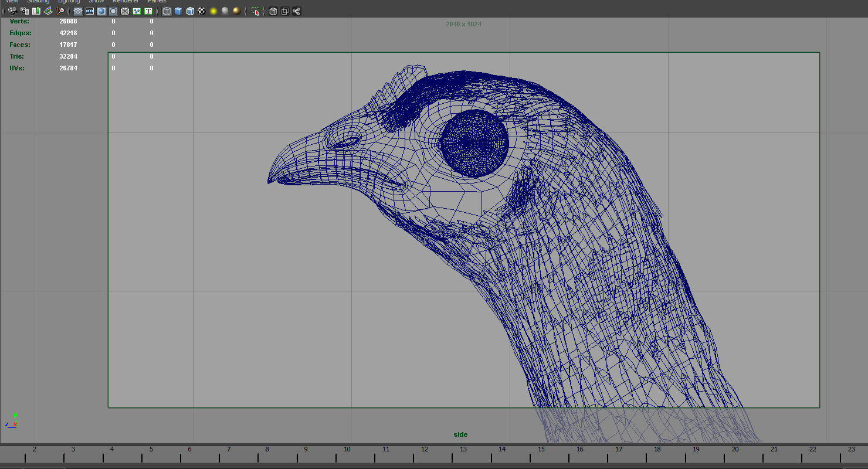Jump to frame 23 on time slider
Image resolution: width=868 pixels, height=469 pixels.
coord(852,449)
